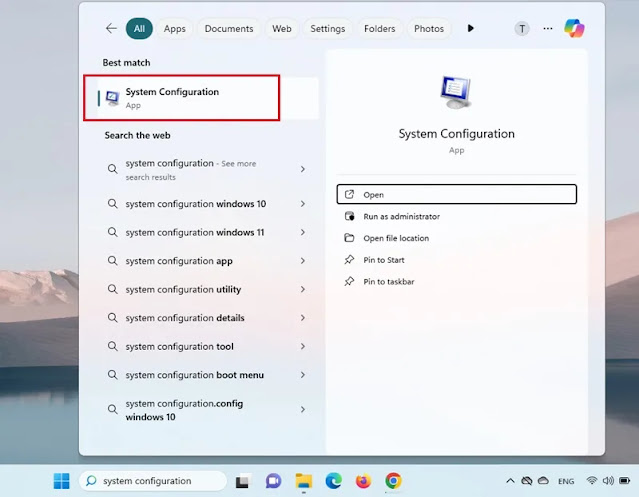Switch to the Folders filter tab
The height and width of the screenshot is (497, 639).
tap(379, 29)
